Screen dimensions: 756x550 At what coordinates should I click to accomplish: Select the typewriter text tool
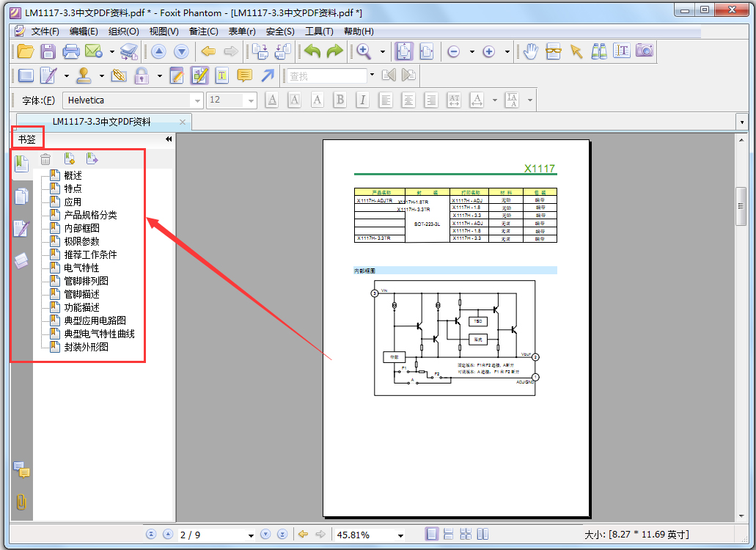[221, 76]
